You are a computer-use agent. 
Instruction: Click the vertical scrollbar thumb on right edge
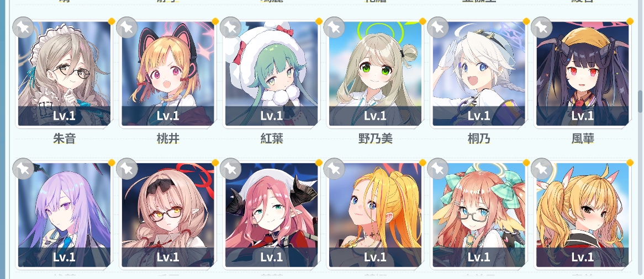[x=640, y=101]
